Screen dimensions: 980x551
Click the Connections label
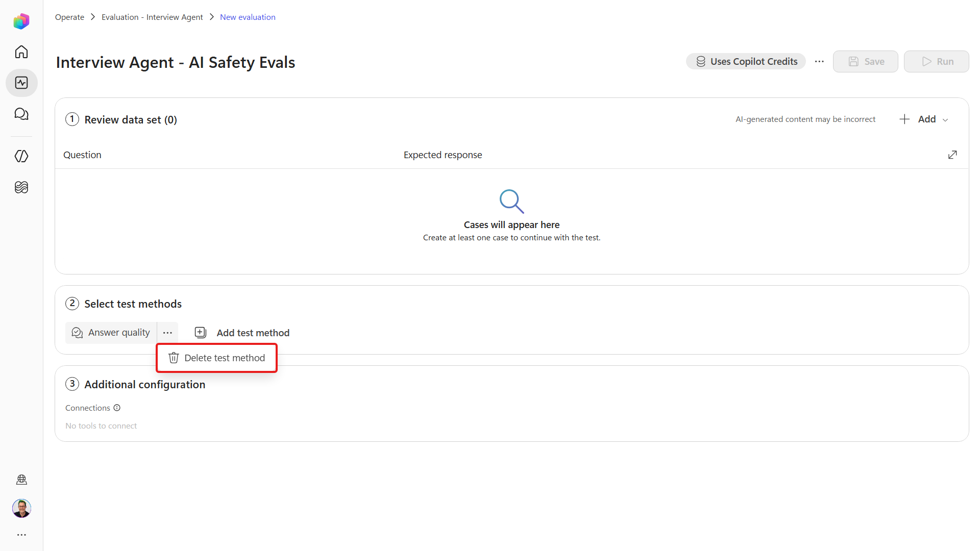88,408
